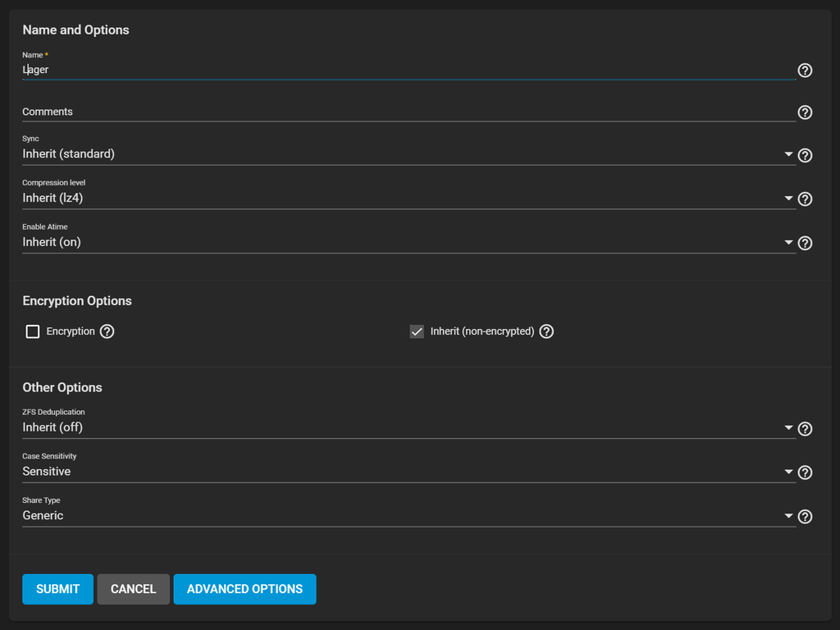The height and width of the screenshot is (630, 840).
Task: Click help icon next to Name field
Action: coord(805,71)
